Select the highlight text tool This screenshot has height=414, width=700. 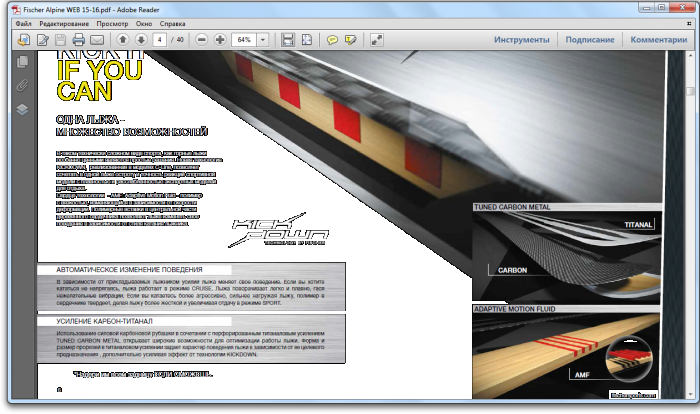coord(351,40)
